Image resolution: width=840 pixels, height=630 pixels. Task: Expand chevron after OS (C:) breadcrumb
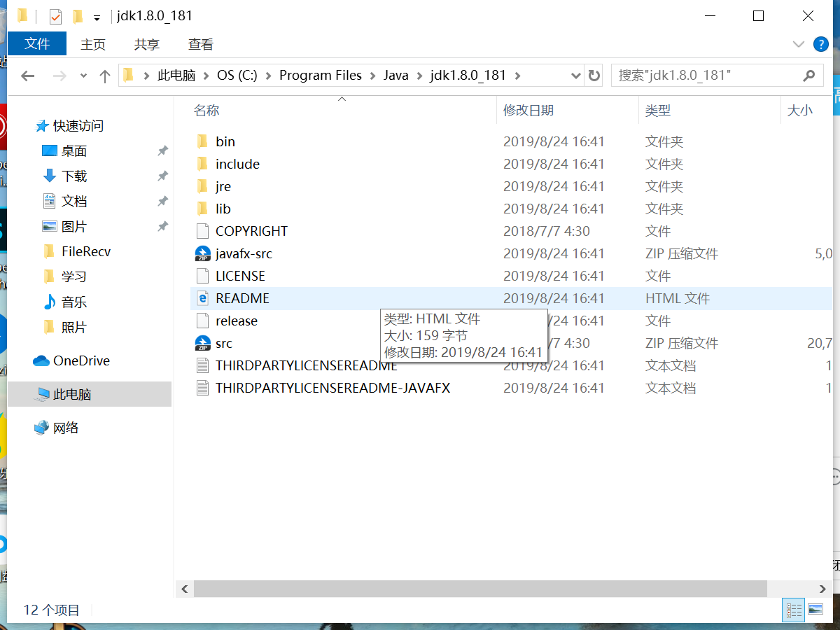pos(268,76)
